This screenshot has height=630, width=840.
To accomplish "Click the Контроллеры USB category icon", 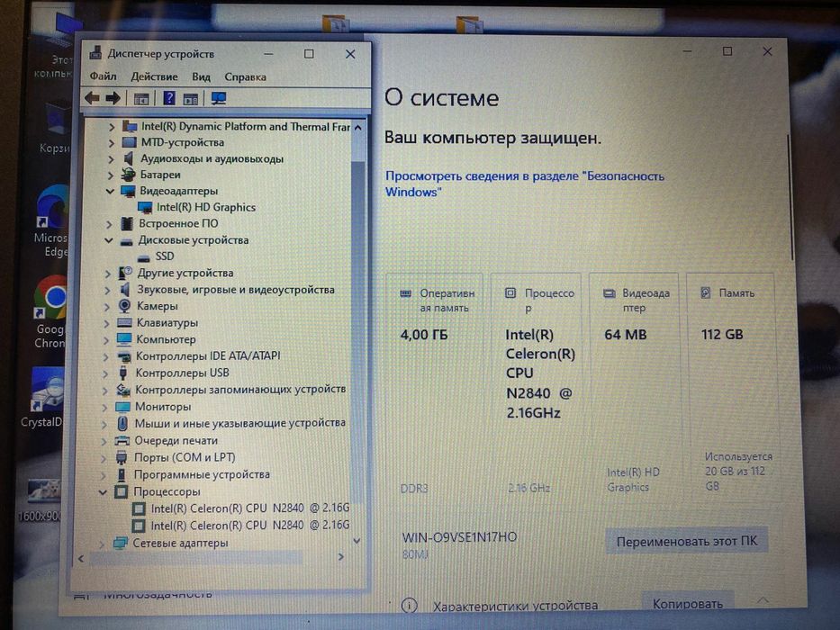I will tap(122, 373).
